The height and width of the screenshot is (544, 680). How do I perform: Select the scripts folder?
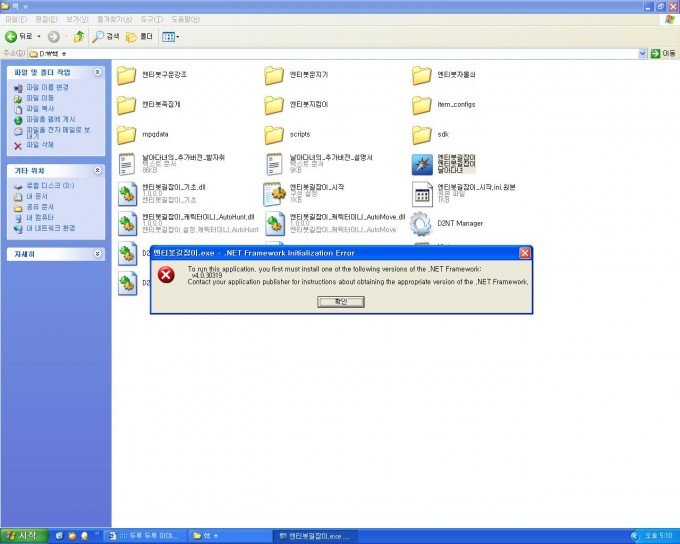point(288,134)
